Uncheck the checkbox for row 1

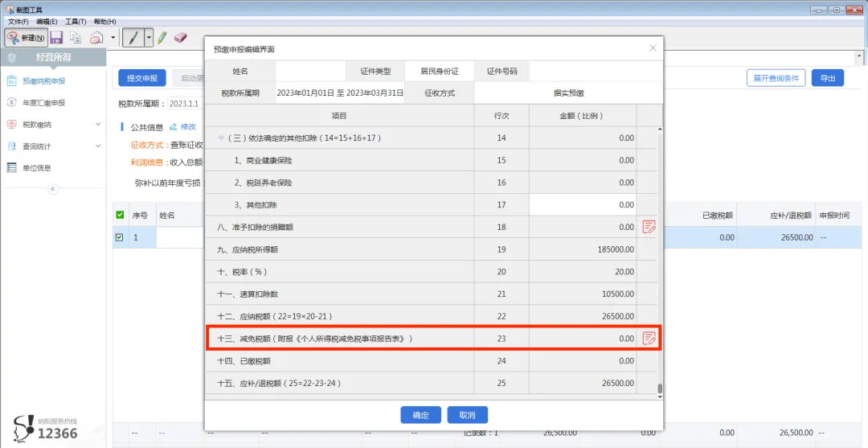click(121, 237)
